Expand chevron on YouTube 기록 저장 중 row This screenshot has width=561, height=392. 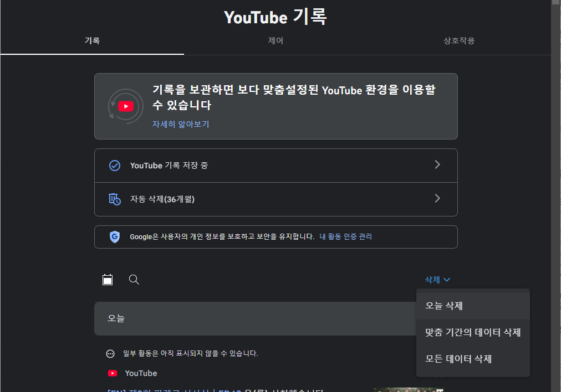coord(437,165)
